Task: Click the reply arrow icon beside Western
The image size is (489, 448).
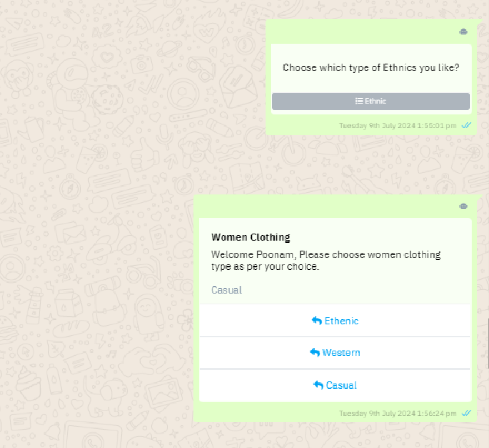Action: (x=315, y=353)
